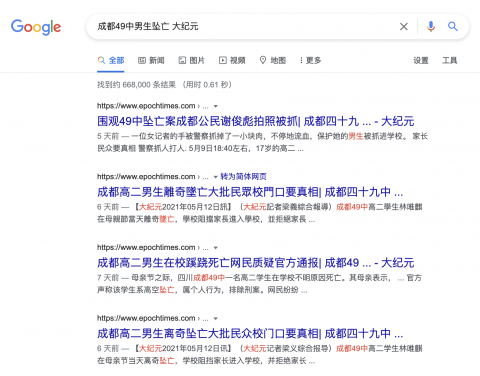Open result 成都高二男生離奇墜亡大批民眾校門口要真相
Screen dimensions: 480x376
tap(250, 192)
